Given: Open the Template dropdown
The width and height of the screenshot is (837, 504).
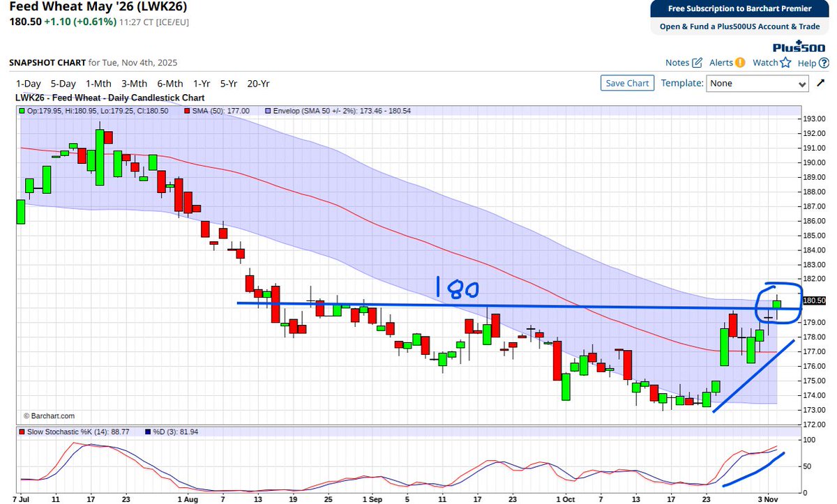Looking at the screenshot, I should click(x=758, y=83).
